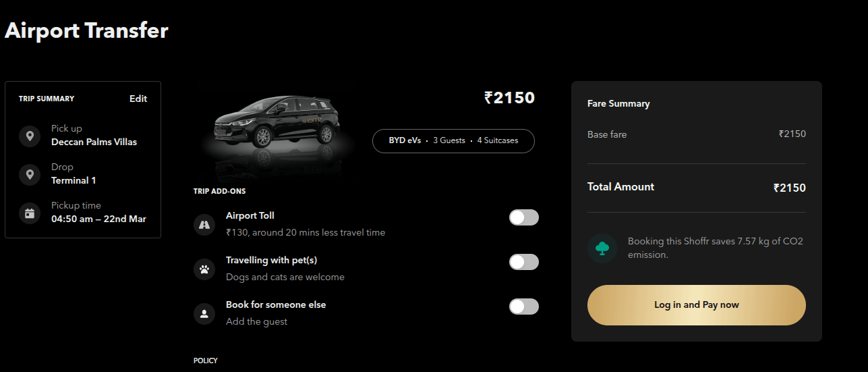This screenshot has width=868, height=372.
Task: Edit the trip summary
Action: click(x=138, y=99)
